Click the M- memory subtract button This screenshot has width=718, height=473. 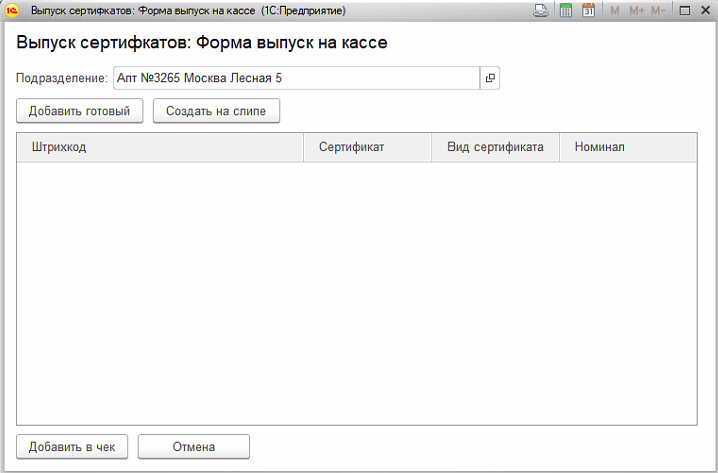pos(659,10)
